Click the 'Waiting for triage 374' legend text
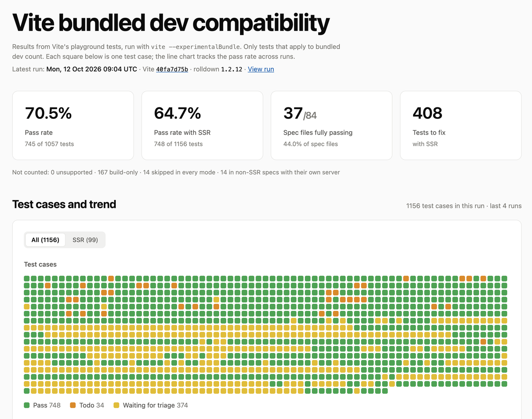The height and width of the screenshot is (419, 532). point(155,405)
